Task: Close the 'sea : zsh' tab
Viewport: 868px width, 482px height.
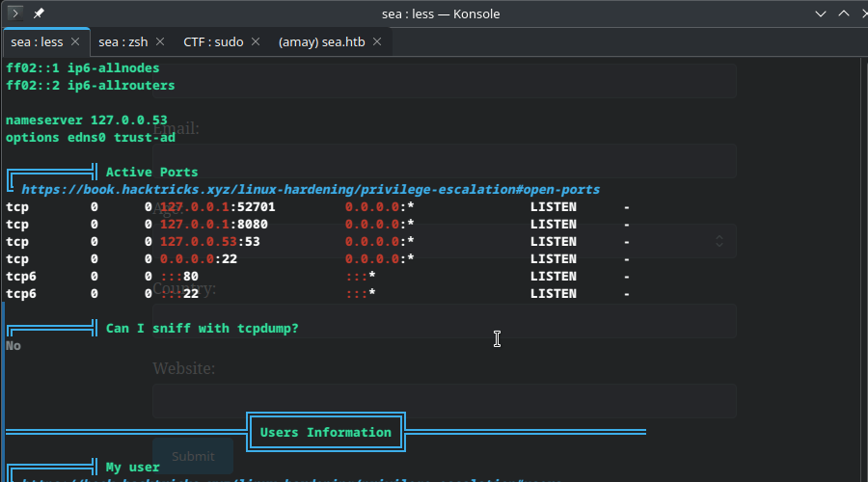Action: [x=160, y=42]
